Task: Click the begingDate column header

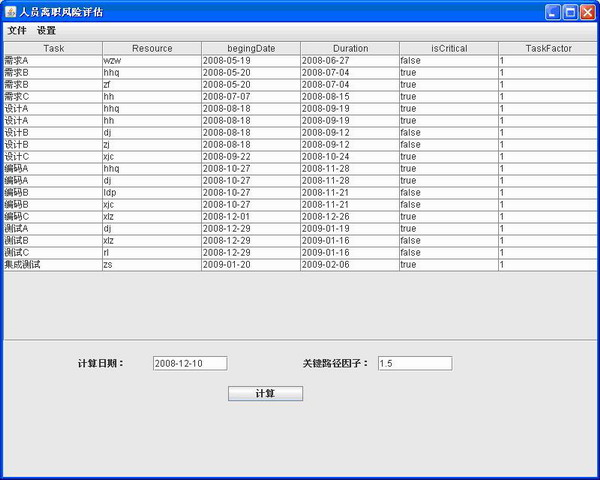Action: coord(251,48)
